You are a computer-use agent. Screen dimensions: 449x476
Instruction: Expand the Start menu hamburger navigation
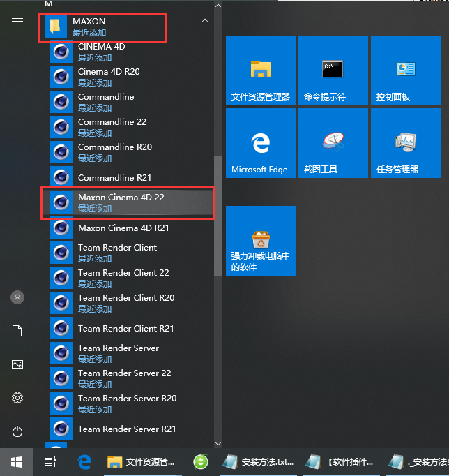17,21
